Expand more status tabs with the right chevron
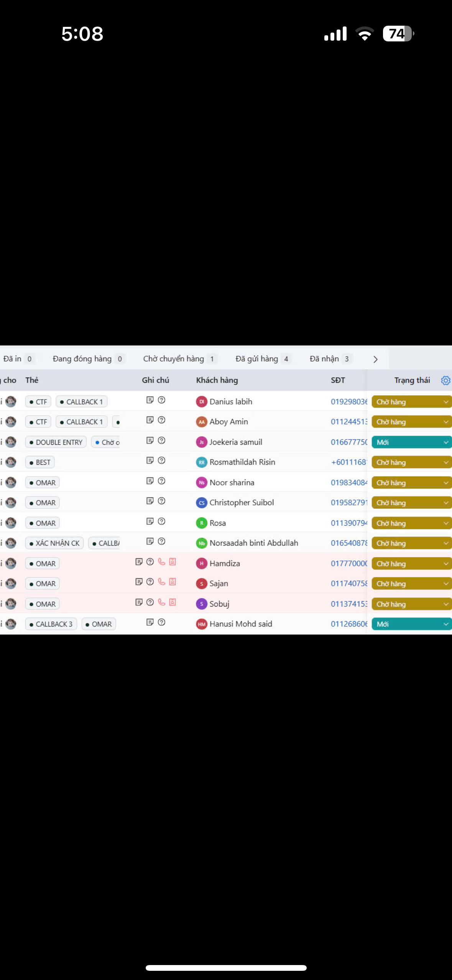452x980 pixels. point(375,359)
